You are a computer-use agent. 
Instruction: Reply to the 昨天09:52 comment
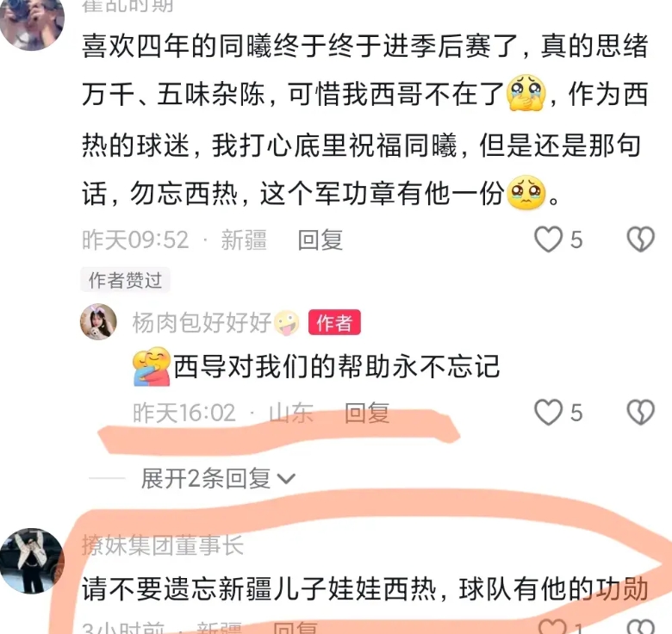click(x=320, y=239)
